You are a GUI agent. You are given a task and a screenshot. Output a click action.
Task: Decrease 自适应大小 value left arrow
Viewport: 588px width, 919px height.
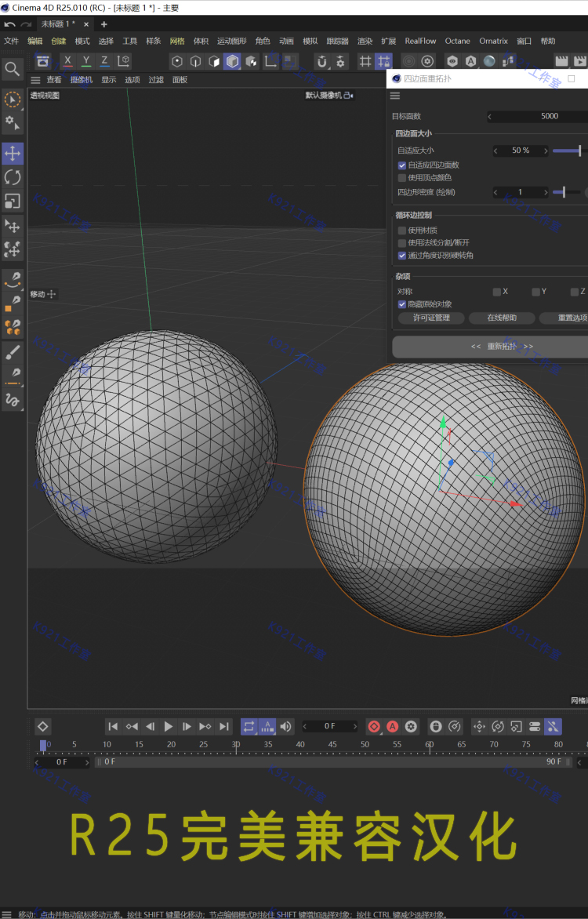[496, 151]
